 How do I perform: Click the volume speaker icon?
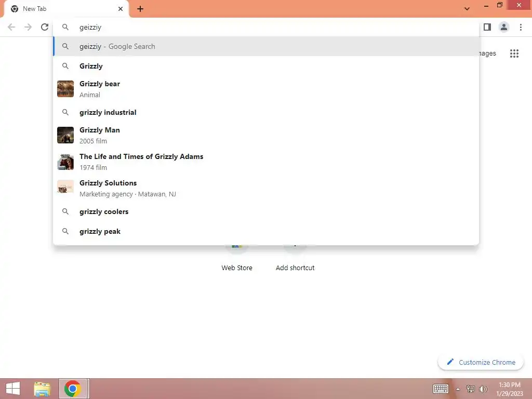pos(483,389)
